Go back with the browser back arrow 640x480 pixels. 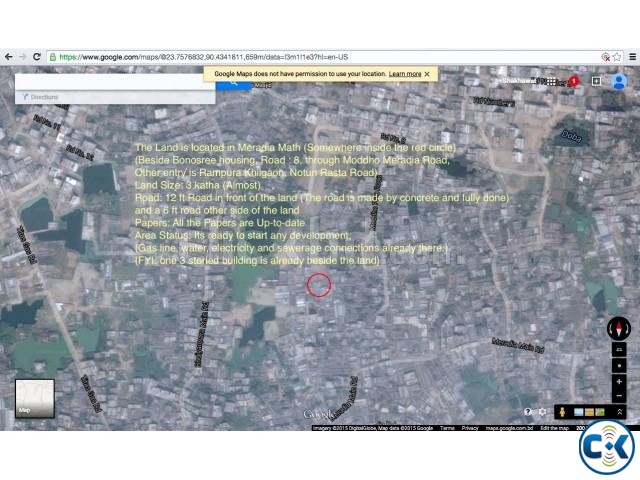[9, 57]
